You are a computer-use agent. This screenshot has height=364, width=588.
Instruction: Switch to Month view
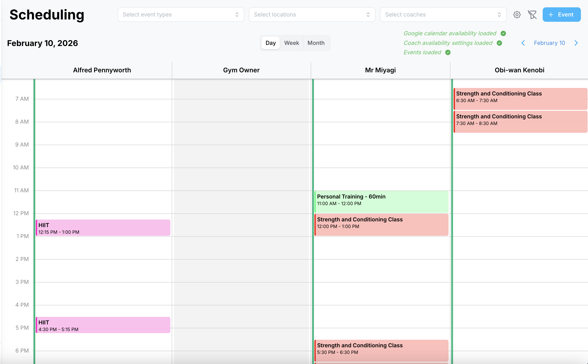[316, 43]
